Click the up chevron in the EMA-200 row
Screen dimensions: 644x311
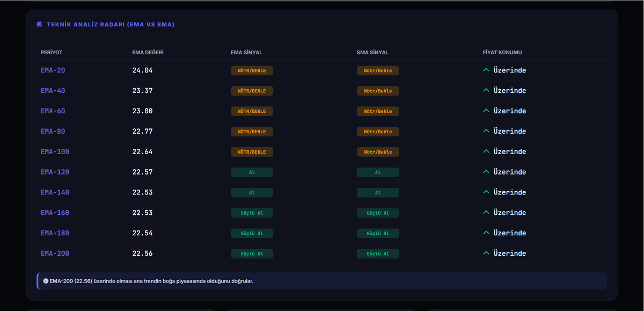tap(486, 253)
